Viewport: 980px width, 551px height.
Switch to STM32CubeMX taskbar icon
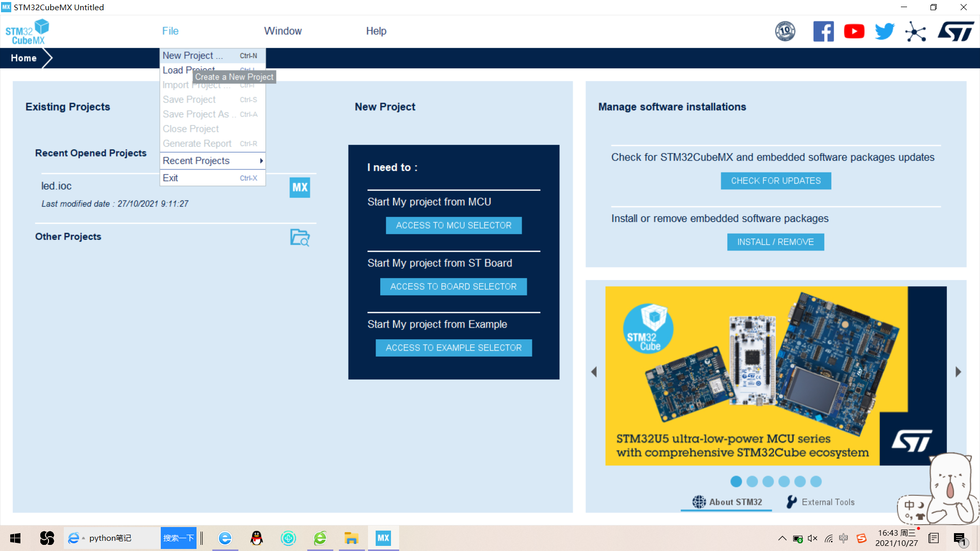(x=383, y=538)
